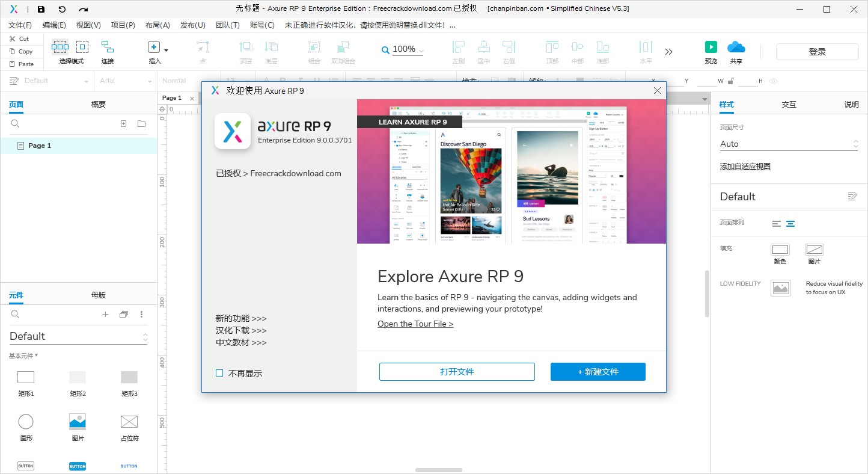Click the redo arrow in title bar
The image size is (868, 474).
(83, 9)
